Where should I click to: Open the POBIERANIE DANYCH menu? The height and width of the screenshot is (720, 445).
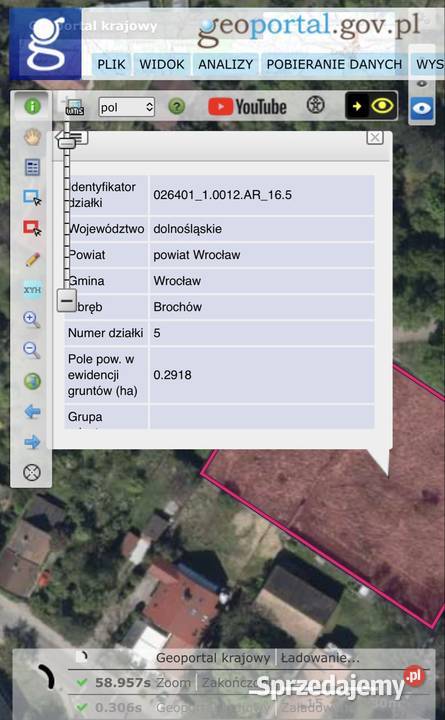pyautogui.click(x=334, y=64)
